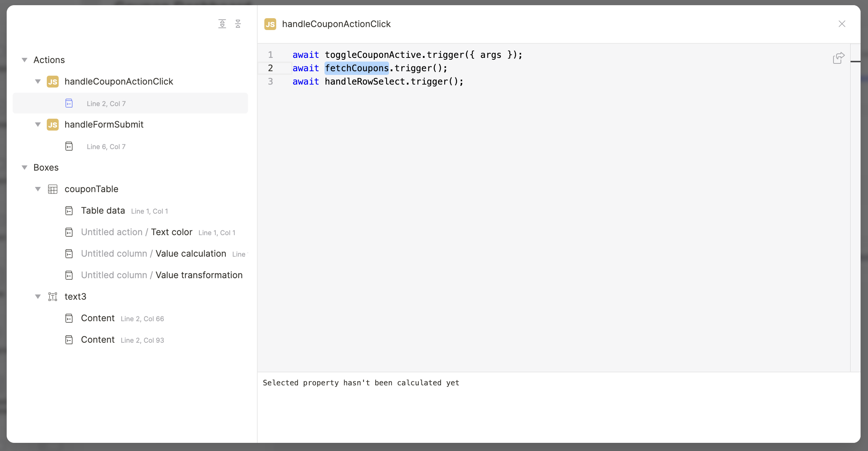Click the collapse all icon
868x451 pixels.
[x=238, y=24]
